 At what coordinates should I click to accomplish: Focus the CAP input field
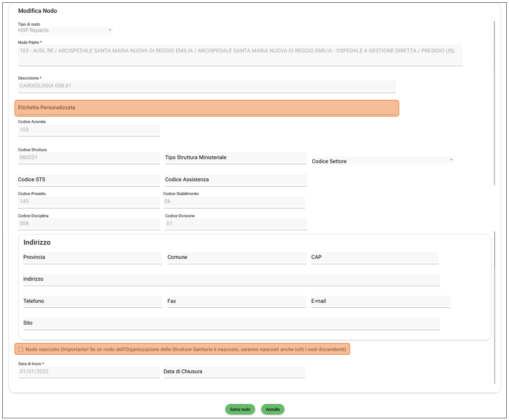coord(374,258)
